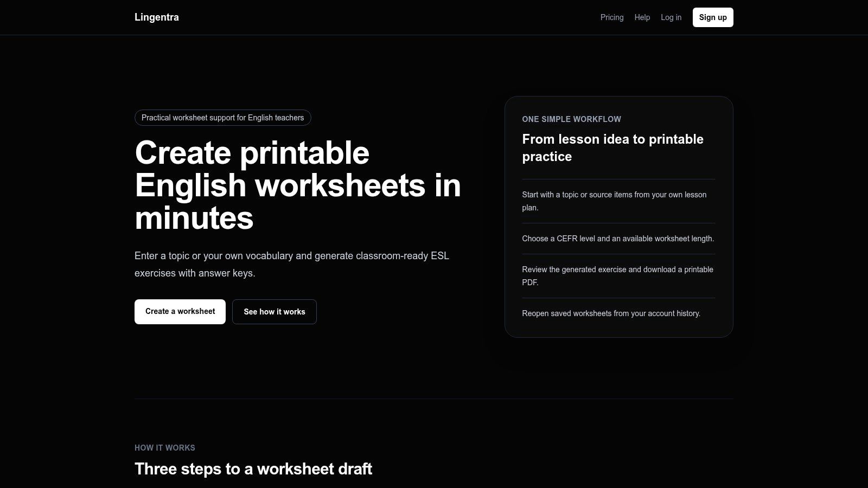
Task: Click the 'Three steps to a worksheet draft' heading
Action: (x=253, y=469)
